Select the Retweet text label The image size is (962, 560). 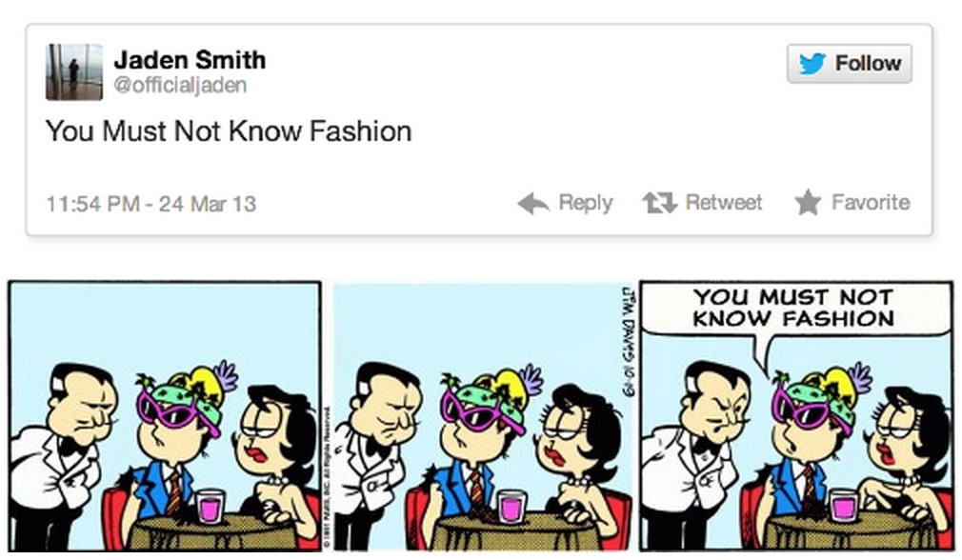click(724, 203)
